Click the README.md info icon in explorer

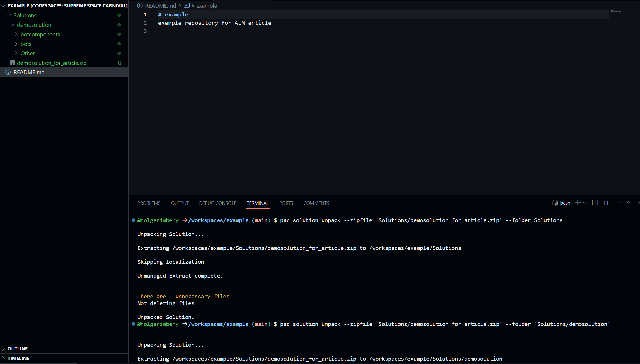(x=8, y=72)
